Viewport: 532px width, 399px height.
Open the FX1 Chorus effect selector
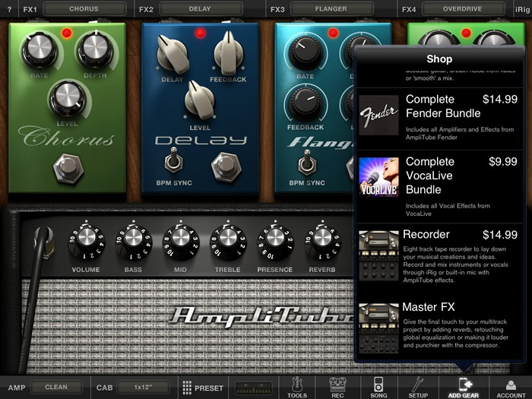coord(84,9)
